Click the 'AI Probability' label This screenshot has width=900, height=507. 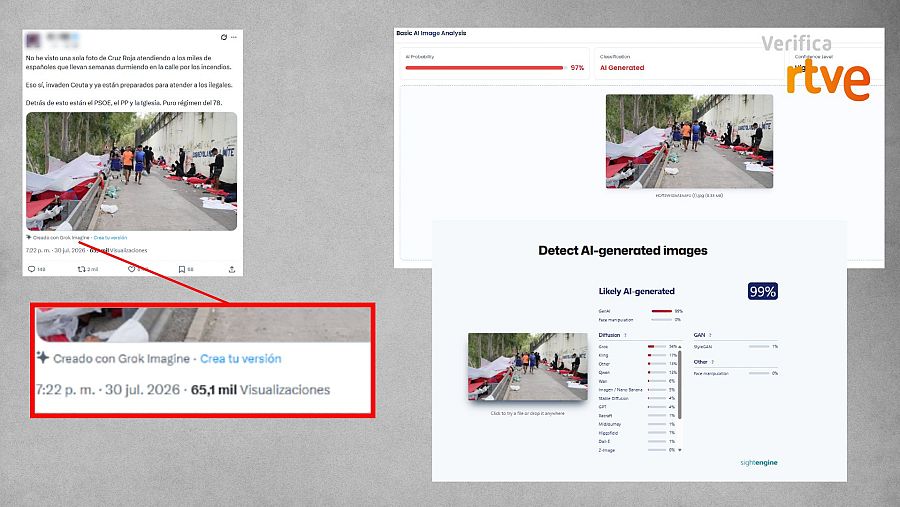(x=420, y=57)
